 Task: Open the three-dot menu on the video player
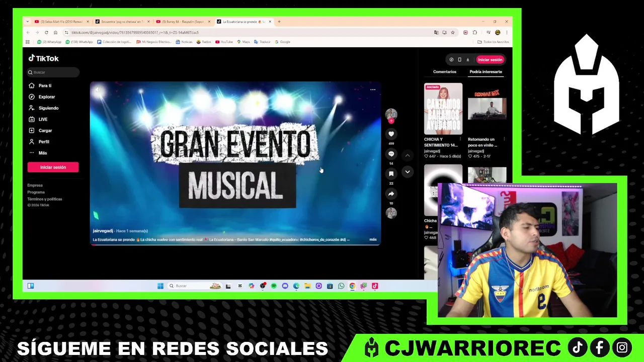[x=373, y=89]
